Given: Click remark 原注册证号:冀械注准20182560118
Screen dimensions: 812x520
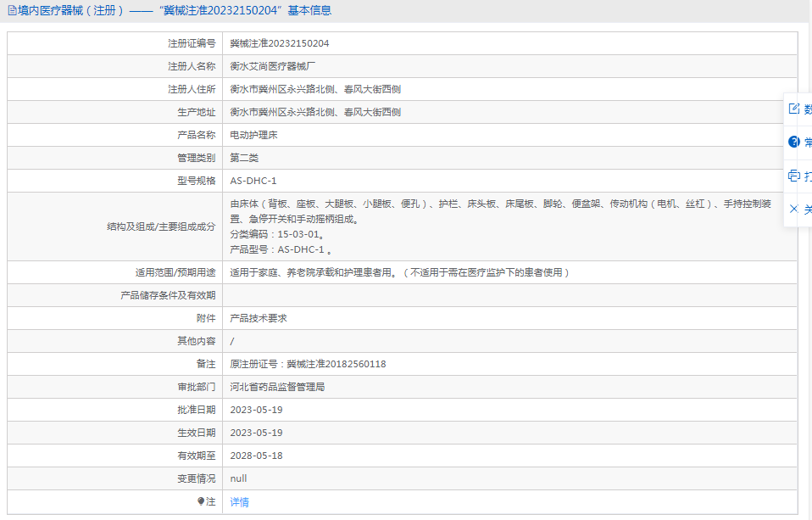Looking at the screenshot, I should (x=309, y=364).
